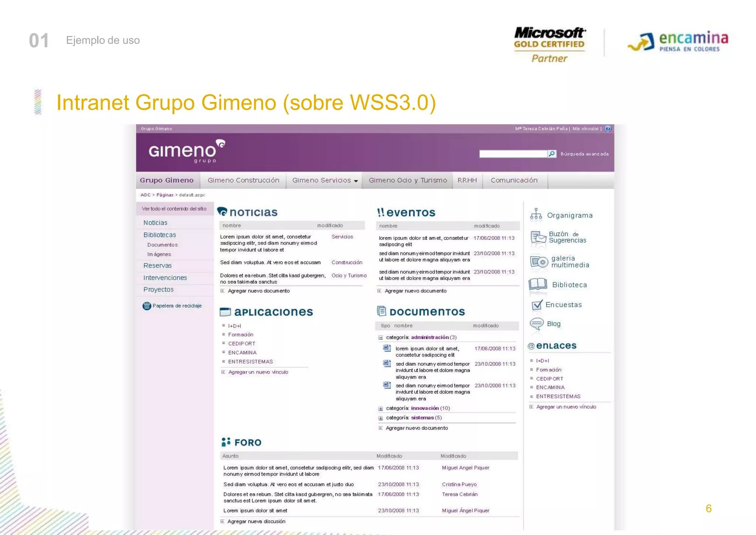756x535 pixels.
Task: Click add icon beside Agregar nueva discusión
Action: (x=223, y=521)
